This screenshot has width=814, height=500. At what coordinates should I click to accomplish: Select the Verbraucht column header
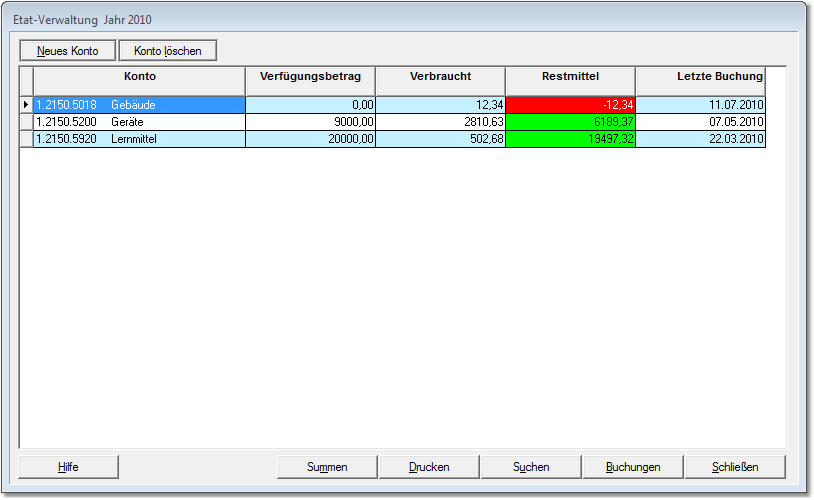(x=440, y=77)
